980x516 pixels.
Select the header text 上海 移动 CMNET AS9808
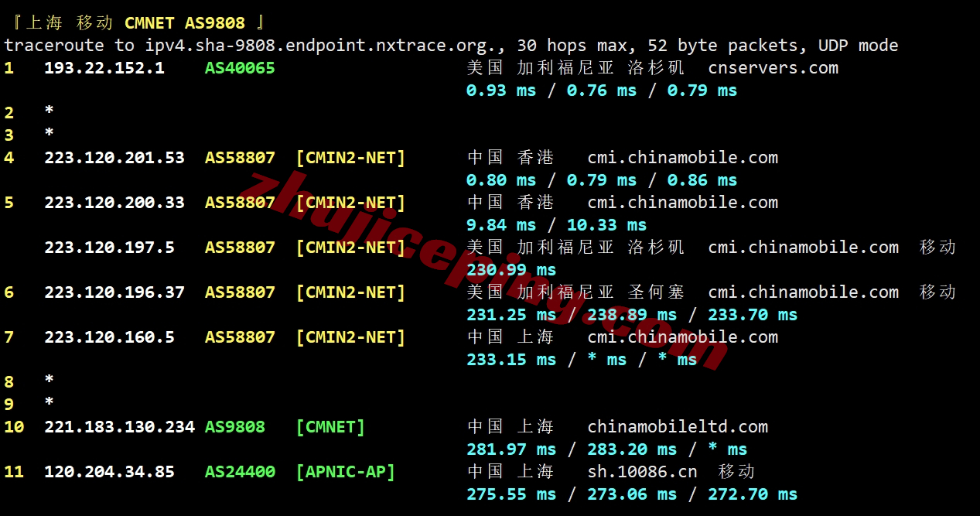pyautogui.click(x=135, y=23)
